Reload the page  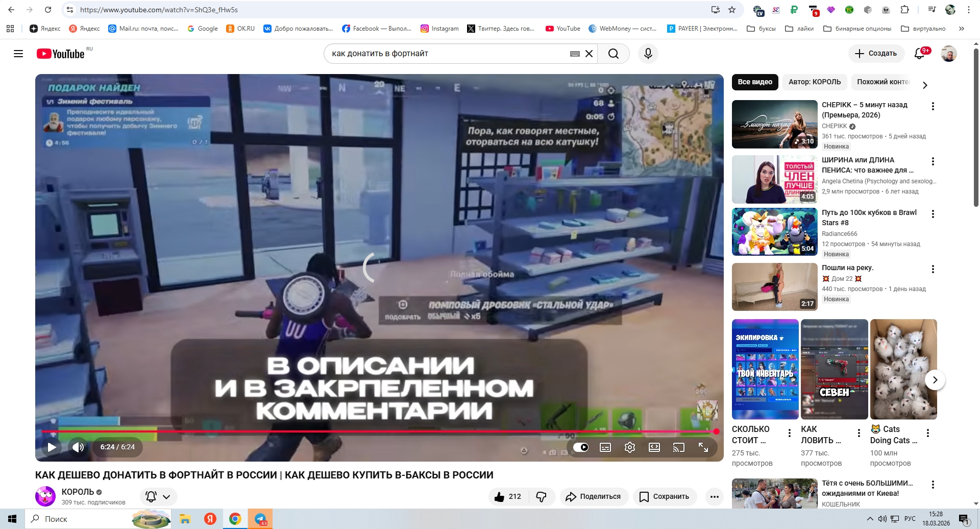coord(48,10)
